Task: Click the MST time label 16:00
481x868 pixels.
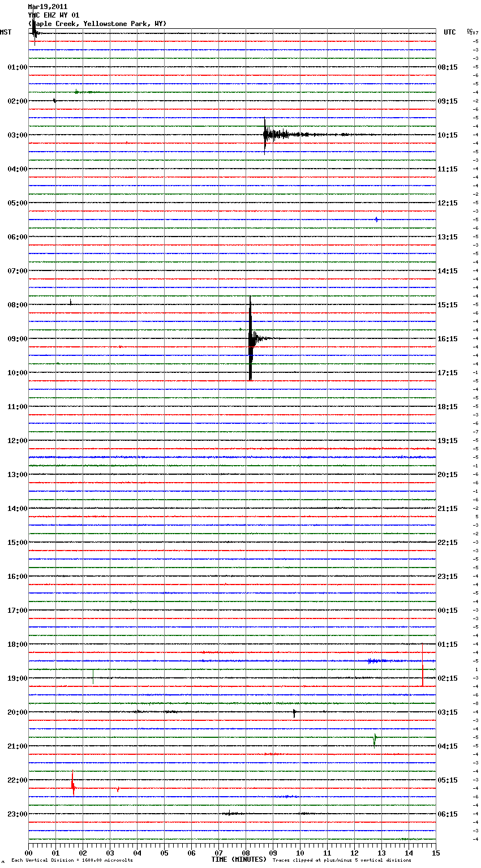Action: coord(18,577)
